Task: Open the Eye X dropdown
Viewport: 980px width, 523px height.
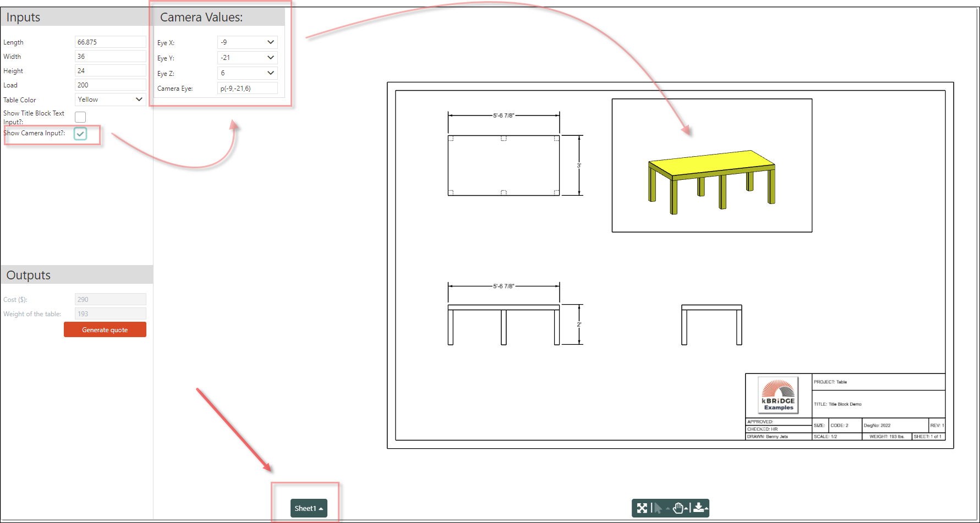Action: click(x=248, y=42)
